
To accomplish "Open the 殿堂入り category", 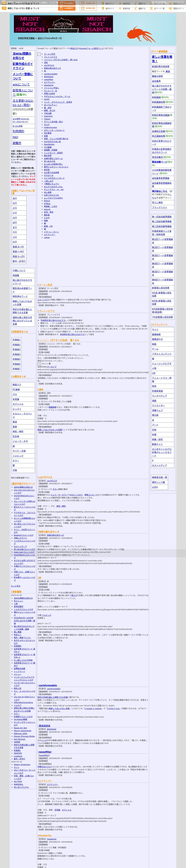I will point(17,385).
